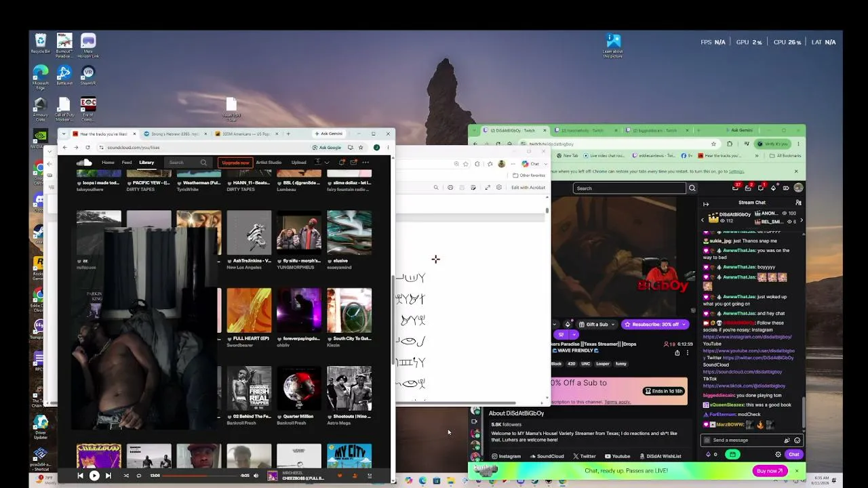Open the SoundCloud more options ellipsis
Screen dimensions: 868x488
pyautogui.click(x=366, y=163)
